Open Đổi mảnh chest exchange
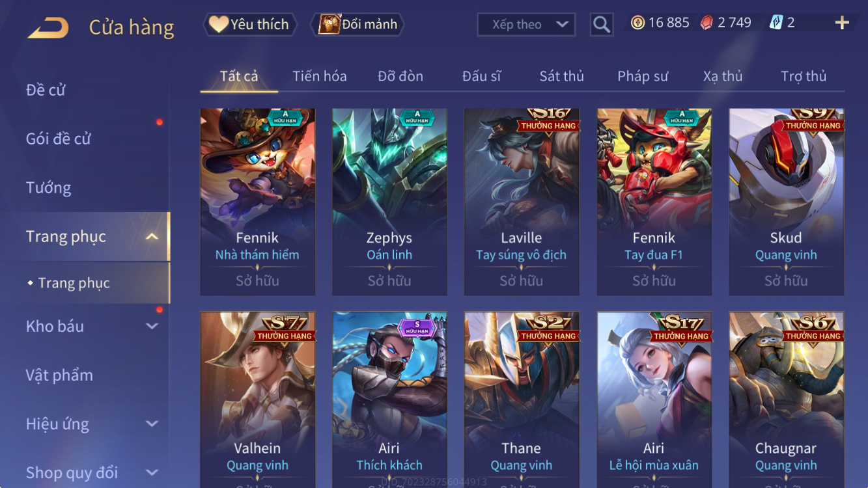The height and width of the screenshot is (488, 868). click(358, 25)
